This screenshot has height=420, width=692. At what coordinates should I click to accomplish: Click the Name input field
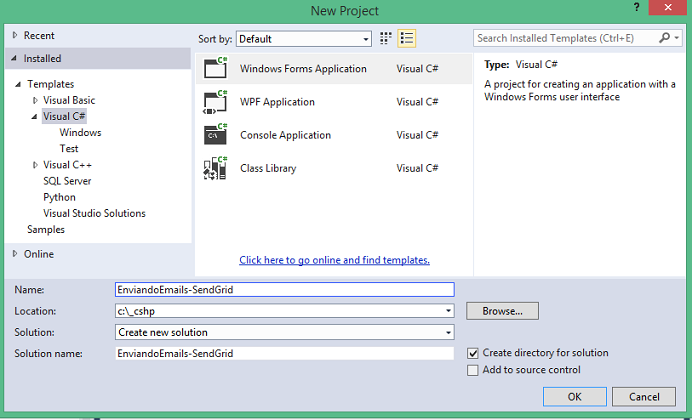coord(285,289)
